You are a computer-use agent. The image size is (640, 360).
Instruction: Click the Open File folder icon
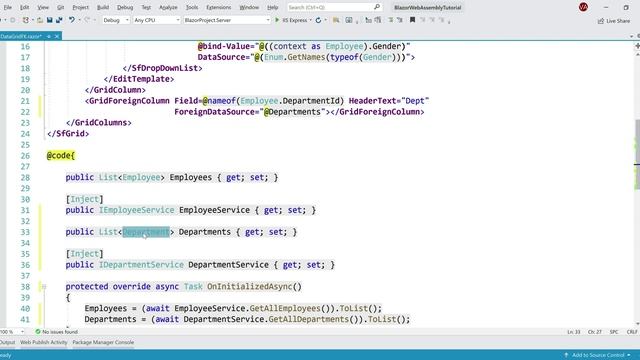[x=40, y=20]
